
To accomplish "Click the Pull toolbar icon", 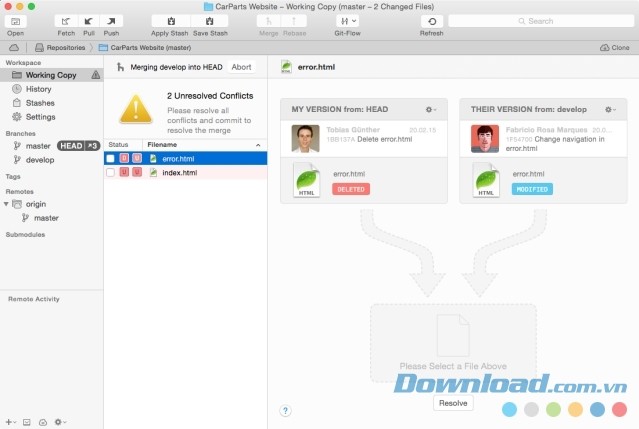I will (88, 20).
